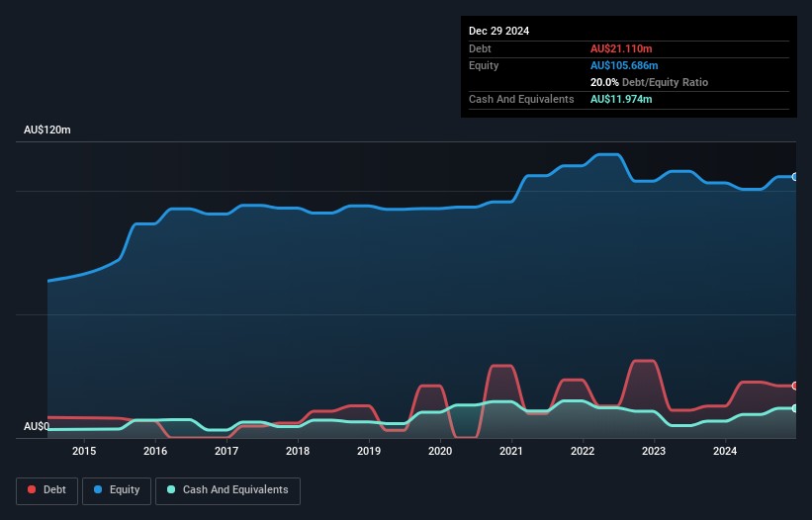Image resolution: width=812 pixels, height=520 pixels.
Task: Click the AU$11.974m cash value in tooltip
Action: pyautogui.click(x=621, y=99)
